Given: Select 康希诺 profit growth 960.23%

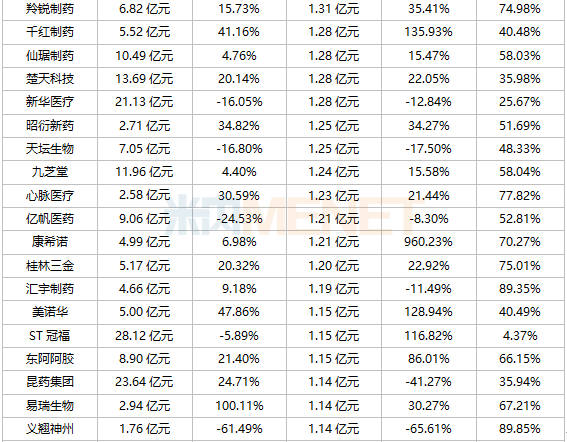Looking at the screenshot, I should 429,242.
